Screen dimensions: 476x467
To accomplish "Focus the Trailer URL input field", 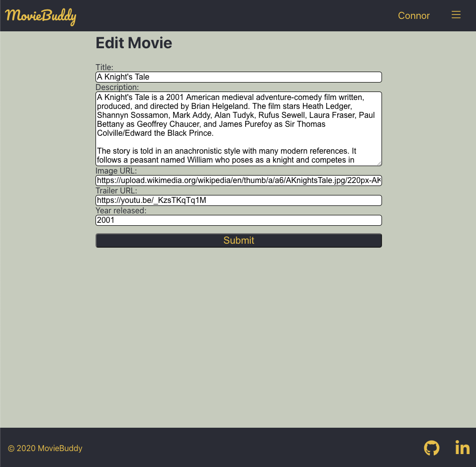I will coord(238,200).
